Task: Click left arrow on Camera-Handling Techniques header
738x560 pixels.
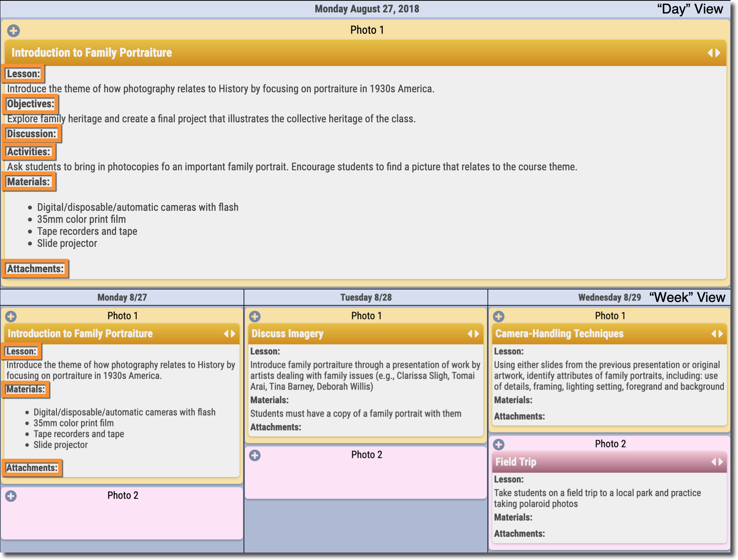Action: 714,334
